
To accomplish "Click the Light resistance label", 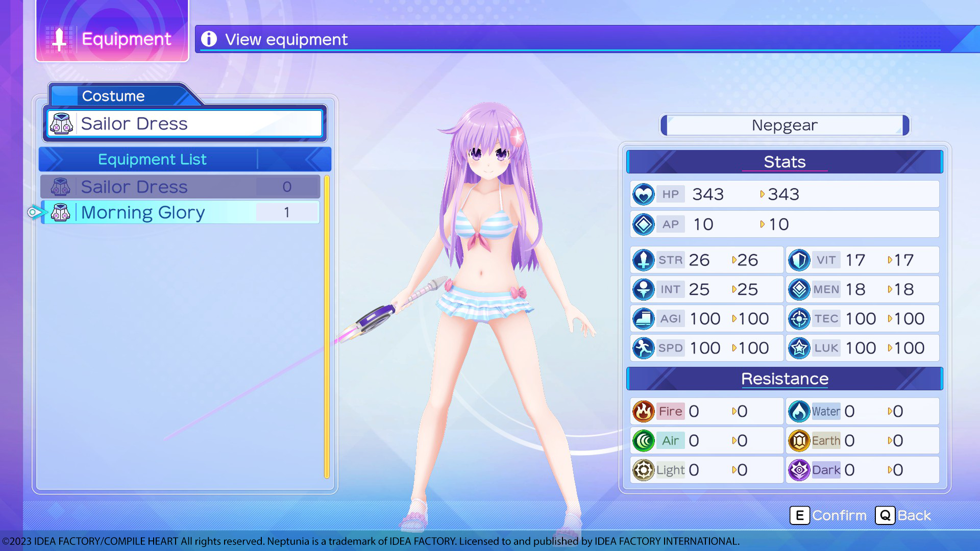I will (x=670, y=470).
